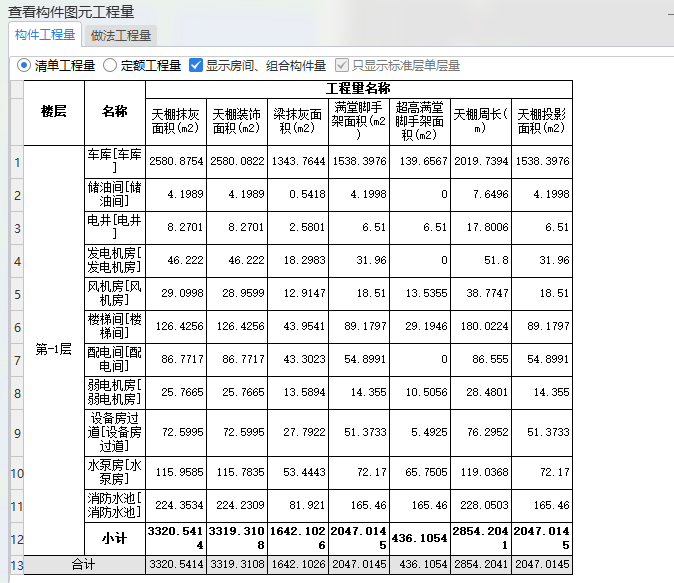Click cell value 0.5418 in 储油间 row
The width and height of the screenshot is (674, 583).
(x=298, y=195)
